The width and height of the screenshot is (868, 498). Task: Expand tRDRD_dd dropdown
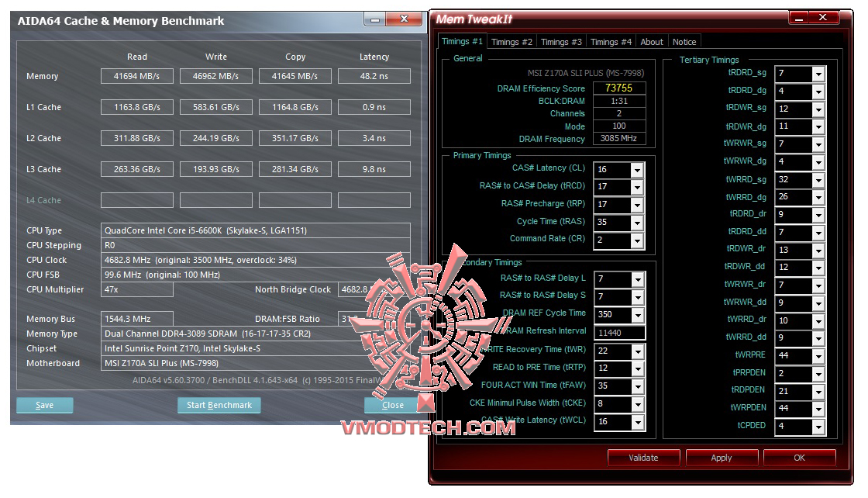pos(818,233)
